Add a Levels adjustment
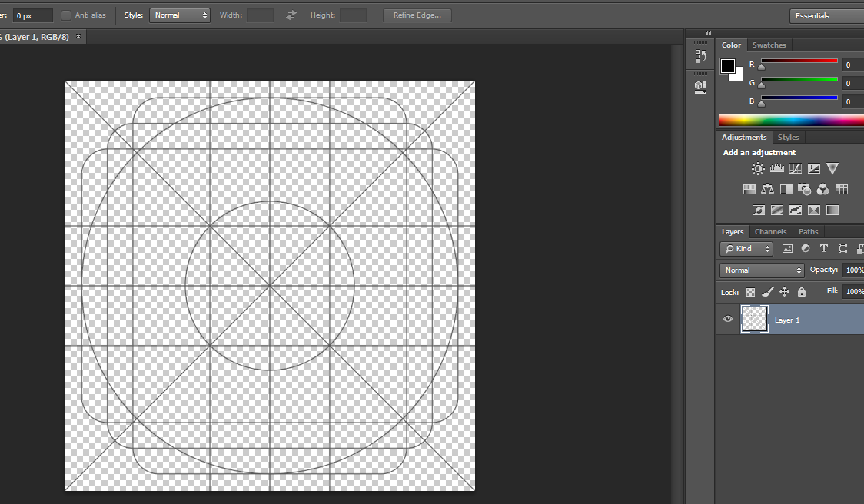Viewport: 864px width, 504px height. (x=776, y=169)
